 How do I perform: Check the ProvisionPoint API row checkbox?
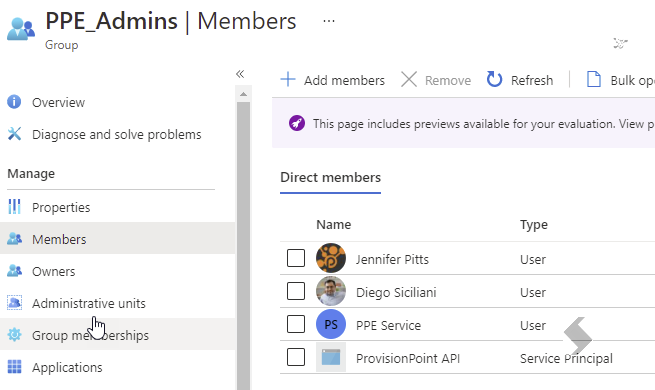[x=296, y=357]
